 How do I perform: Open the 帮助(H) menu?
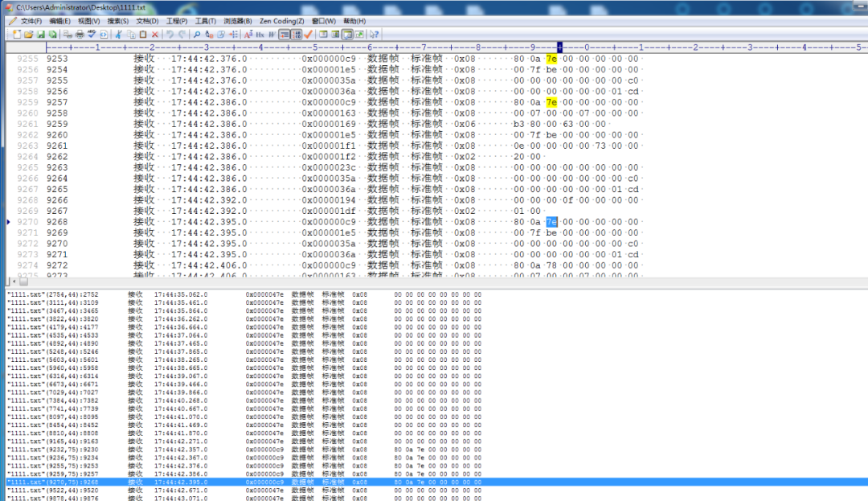click(x=354, y=21)
